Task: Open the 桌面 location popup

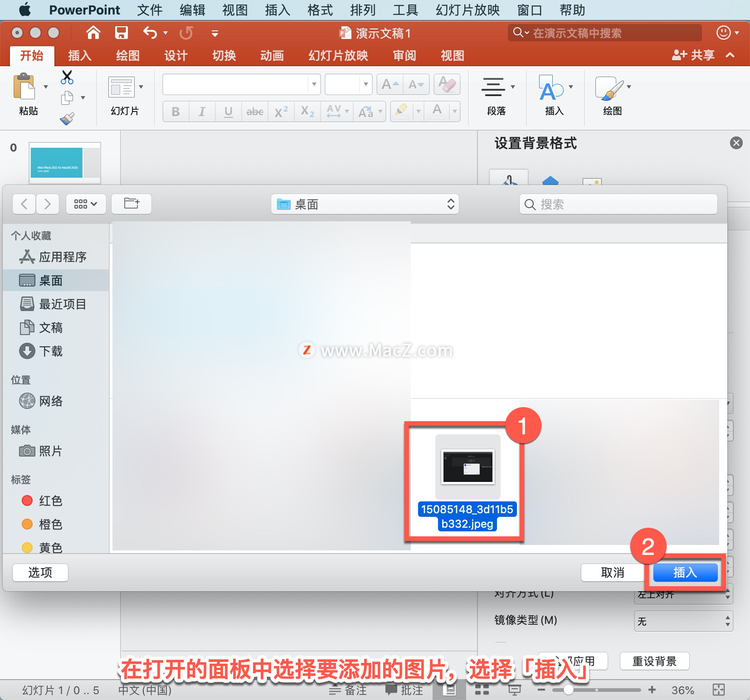Action: tap(365, 204)
